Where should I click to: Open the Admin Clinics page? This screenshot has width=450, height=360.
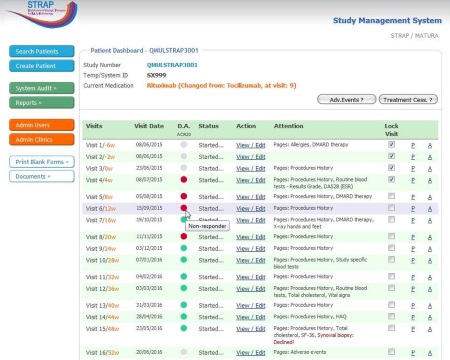tap(42, 139)
